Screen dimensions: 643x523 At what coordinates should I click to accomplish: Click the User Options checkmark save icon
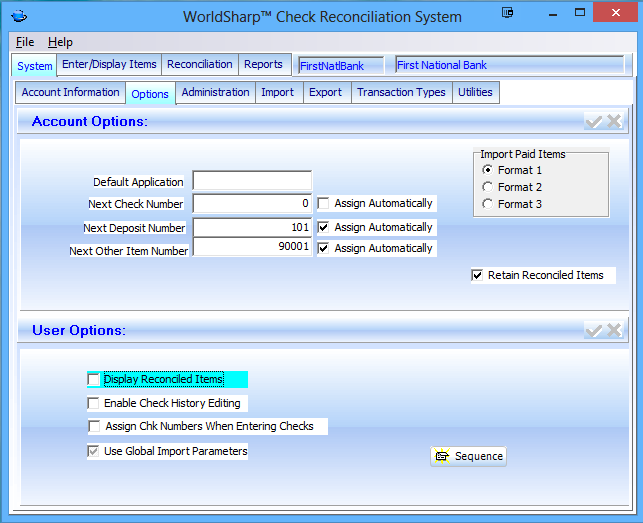[x=594, y=330]
